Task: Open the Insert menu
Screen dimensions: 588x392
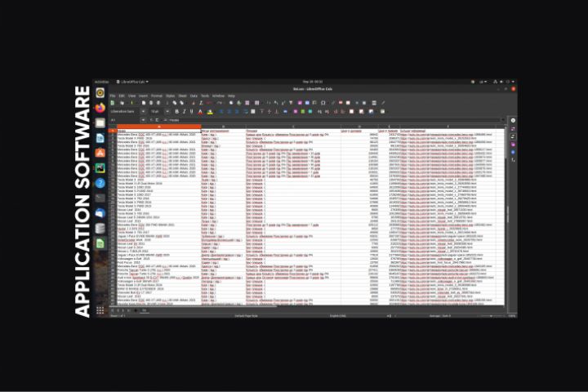Action: pos(143,96)
